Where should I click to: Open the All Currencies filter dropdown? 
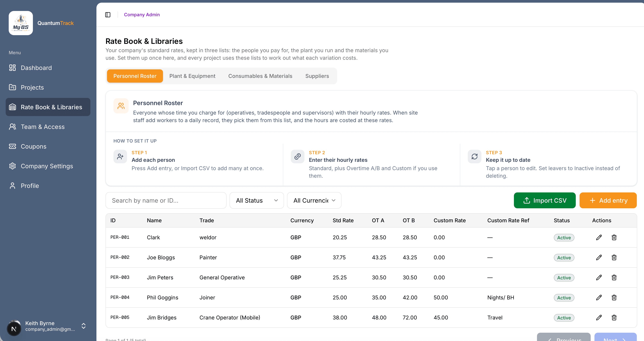[314, 200]
